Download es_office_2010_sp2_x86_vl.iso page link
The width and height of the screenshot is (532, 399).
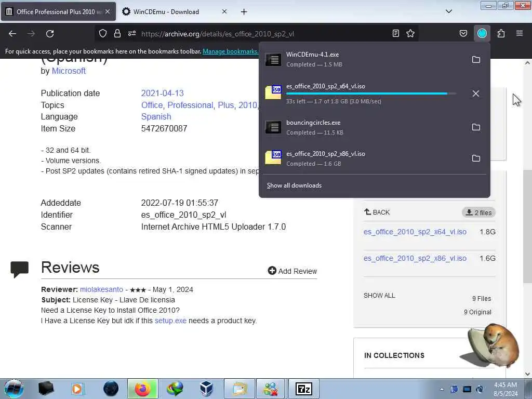tap(415, 258)
